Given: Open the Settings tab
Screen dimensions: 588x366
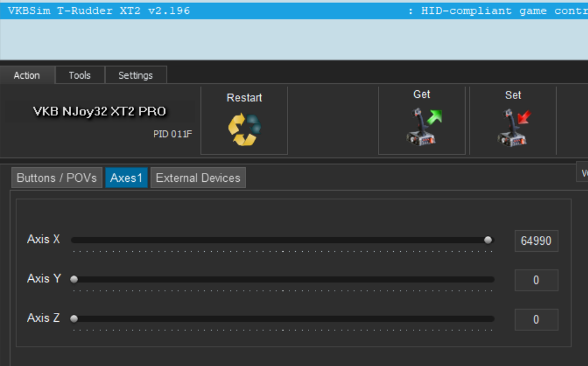Looking at the screenshot, I should tap(136, 75).
